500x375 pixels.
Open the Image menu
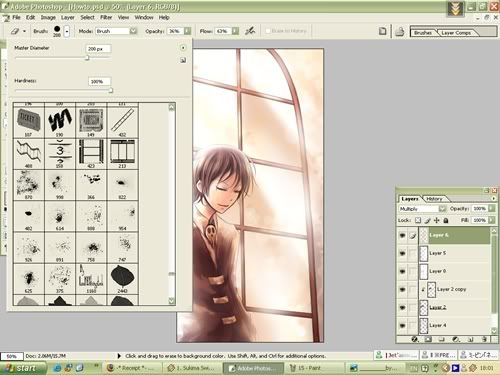point(48,17)
